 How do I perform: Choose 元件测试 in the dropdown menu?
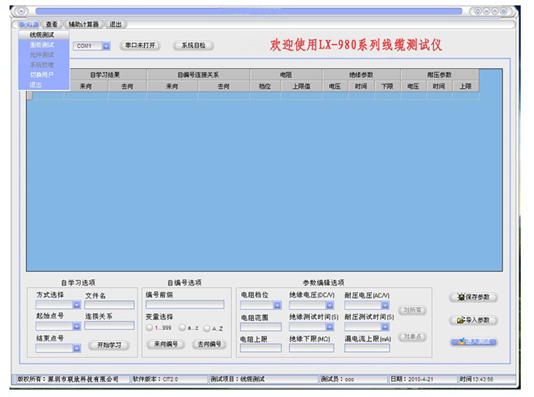coord(44,55)
